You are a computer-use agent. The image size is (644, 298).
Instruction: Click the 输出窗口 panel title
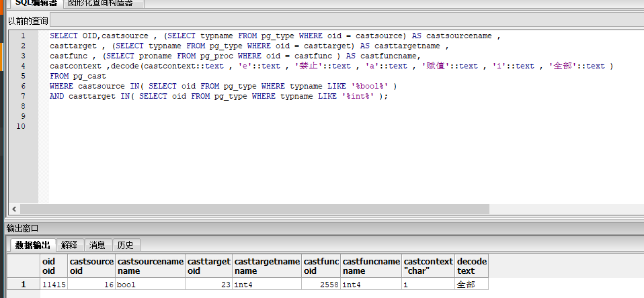(x=23, y=228)
